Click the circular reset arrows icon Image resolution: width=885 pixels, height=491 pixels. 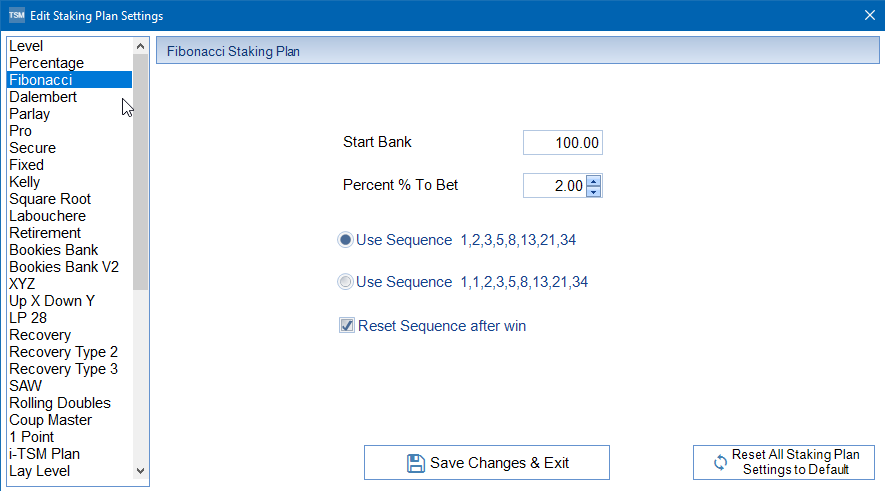(720, 462)
